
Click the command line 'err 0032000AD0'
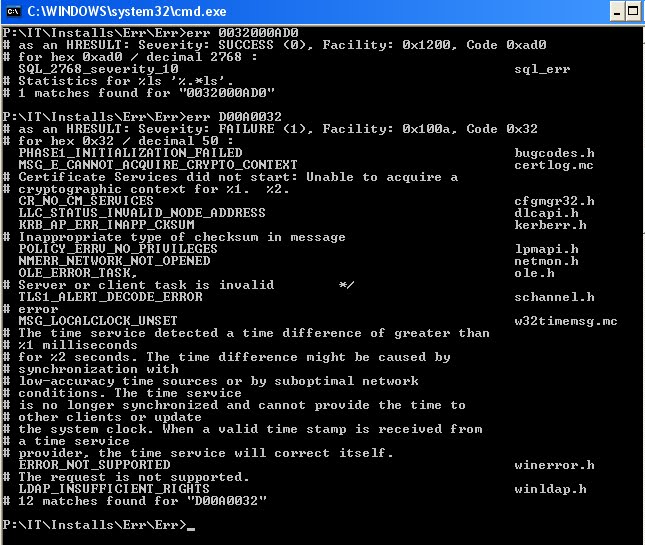[242, 33]
